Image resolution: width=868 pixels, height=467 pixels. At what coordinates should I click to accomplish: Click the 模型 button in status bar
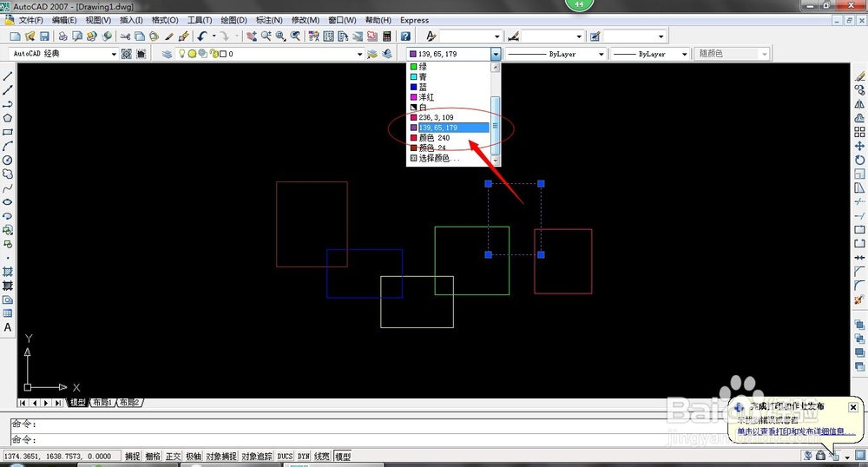click(343, 457)
